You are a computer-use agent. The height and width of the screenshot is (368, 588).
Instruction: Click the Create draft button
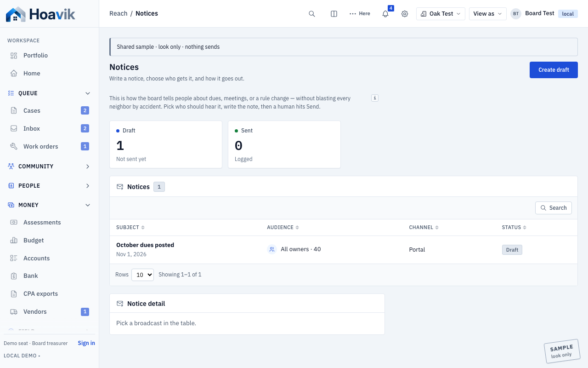click(554, 70)
